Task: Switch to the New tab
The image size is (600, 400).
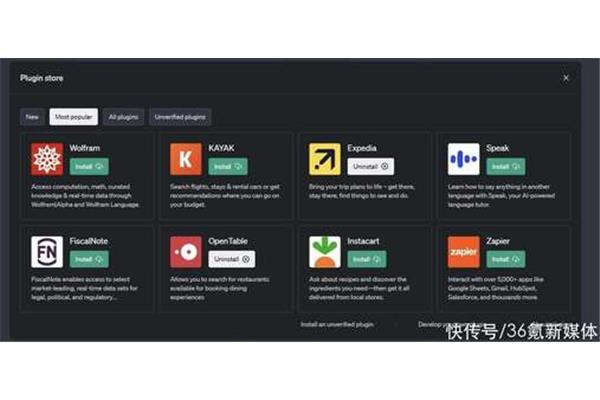Action: (x=32, y=117)
